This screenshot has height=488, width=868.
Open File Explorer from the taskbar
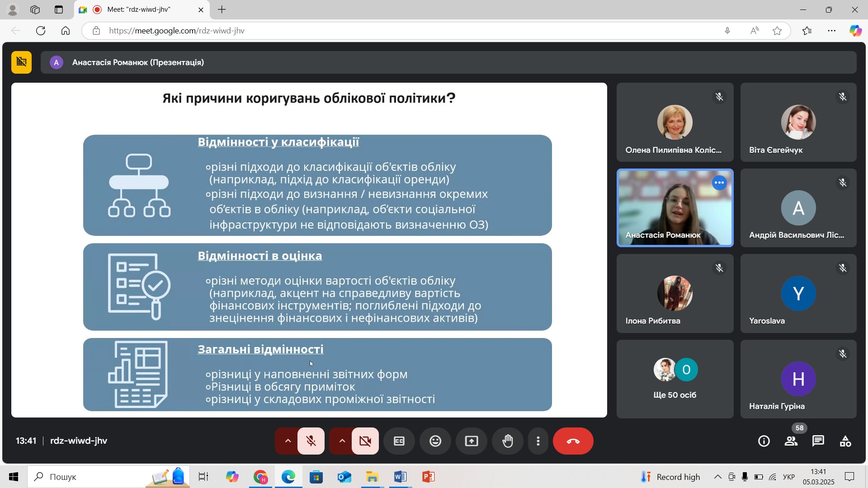click(373, 477)
